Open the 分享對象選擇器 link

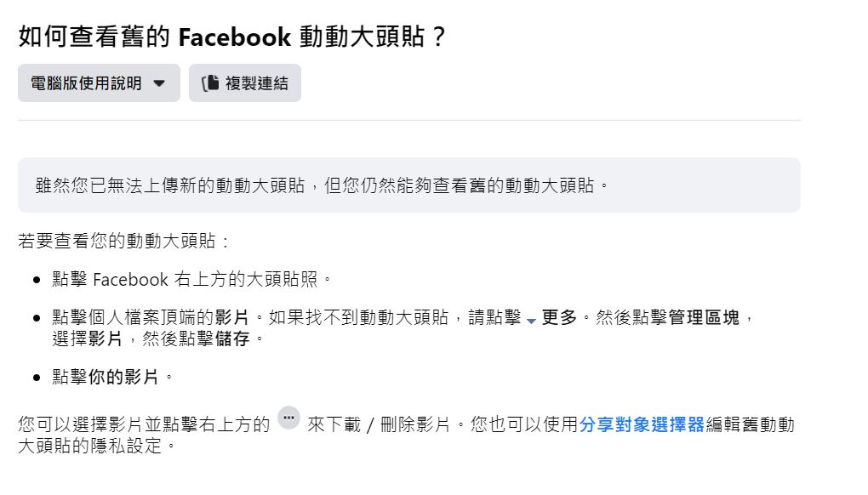[642, 424]
